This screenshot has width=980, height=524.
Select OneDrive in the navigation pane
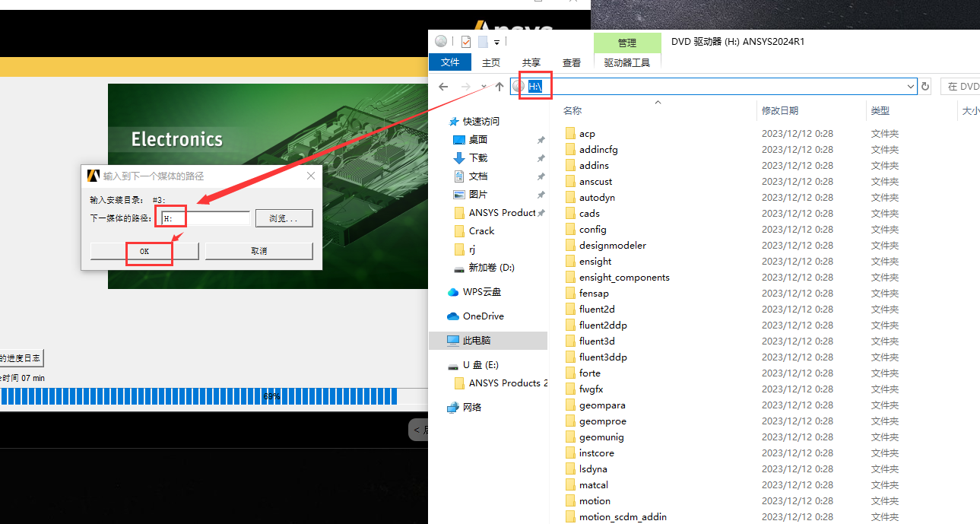point(484,316)
